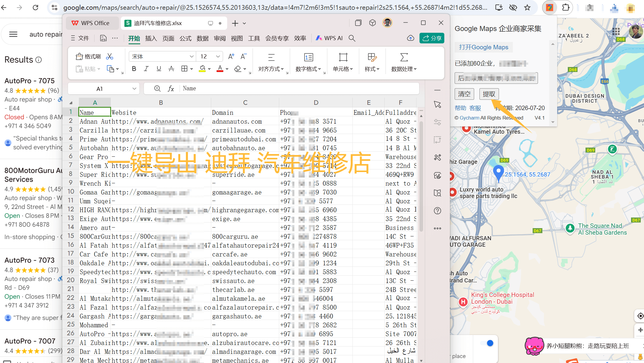Image resolution: width=644 pixels, height=363 pixels.
Task: Click the cell borders icon
Action: coord(184,69)
